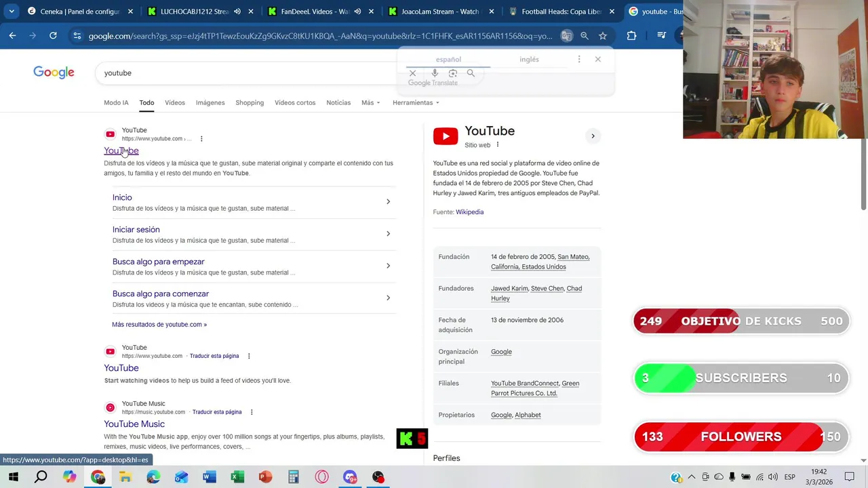Open the Wikipedia source link
This screenshot has height=488, width=868.
[x=469, y=212]
